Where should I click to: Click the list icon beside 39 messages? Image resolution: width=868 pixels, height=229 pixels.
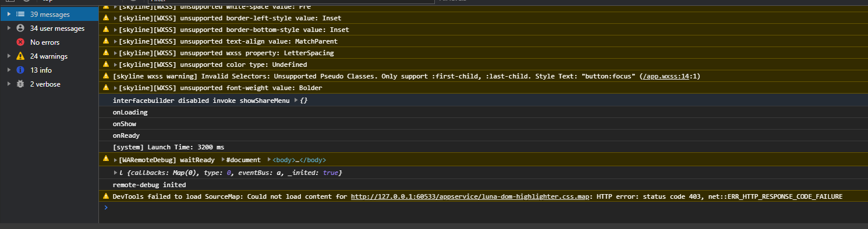[x=20, y=14]
